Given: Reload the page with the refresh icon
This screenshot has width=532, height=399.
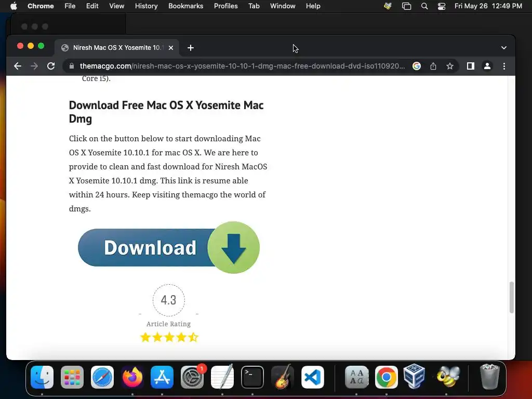Looking at the screenshot, I should point(51,66).
